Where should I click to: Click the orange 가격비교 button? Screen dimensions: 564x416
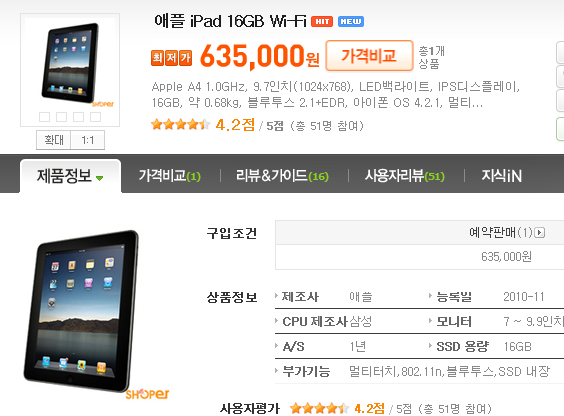[369, 56]
